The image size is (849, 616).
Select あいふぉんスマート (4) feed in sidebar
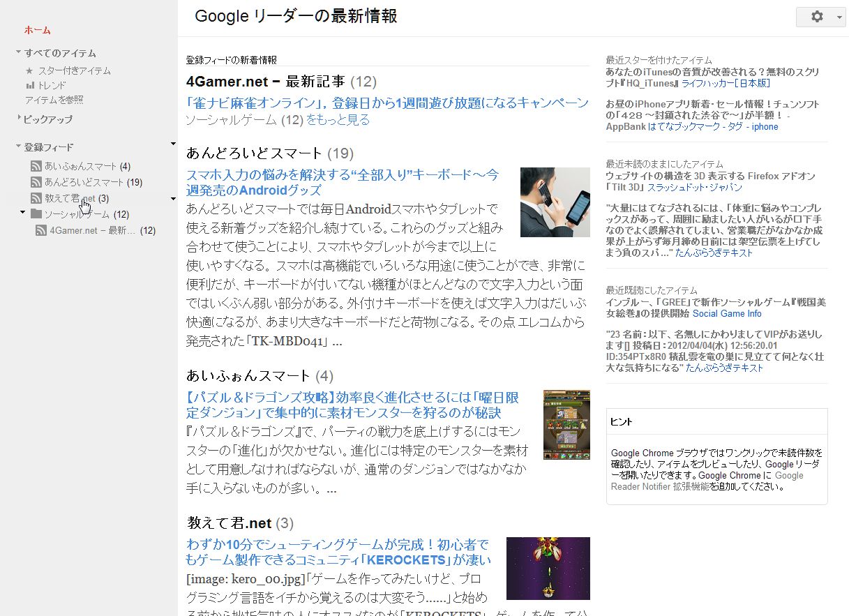(87, 166)
